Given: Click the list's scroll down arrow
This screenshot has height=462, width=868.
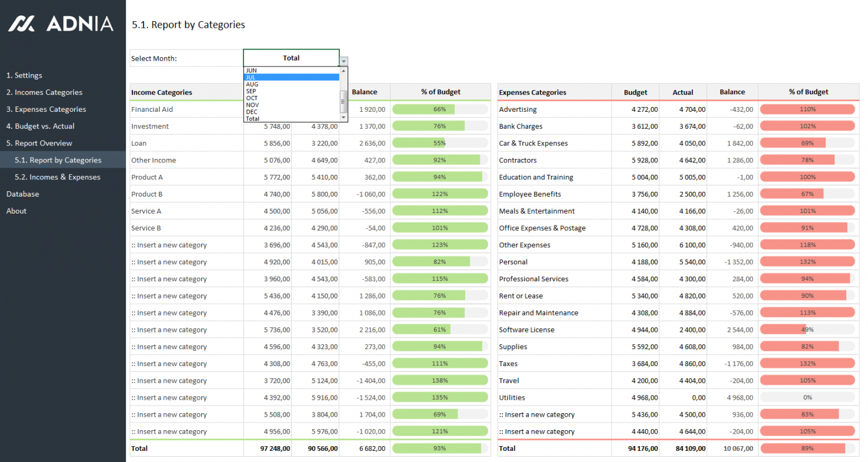Looking at the screenshot, I should click(x=344, y=118).
